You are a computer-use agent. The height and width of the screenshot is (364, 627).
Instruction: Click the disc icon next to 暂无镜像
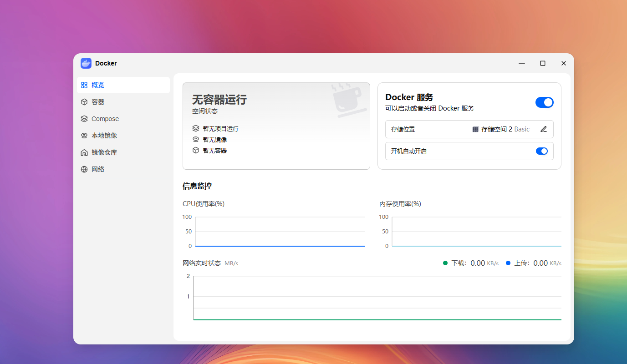pyautogui.click(x=196, y=139)
